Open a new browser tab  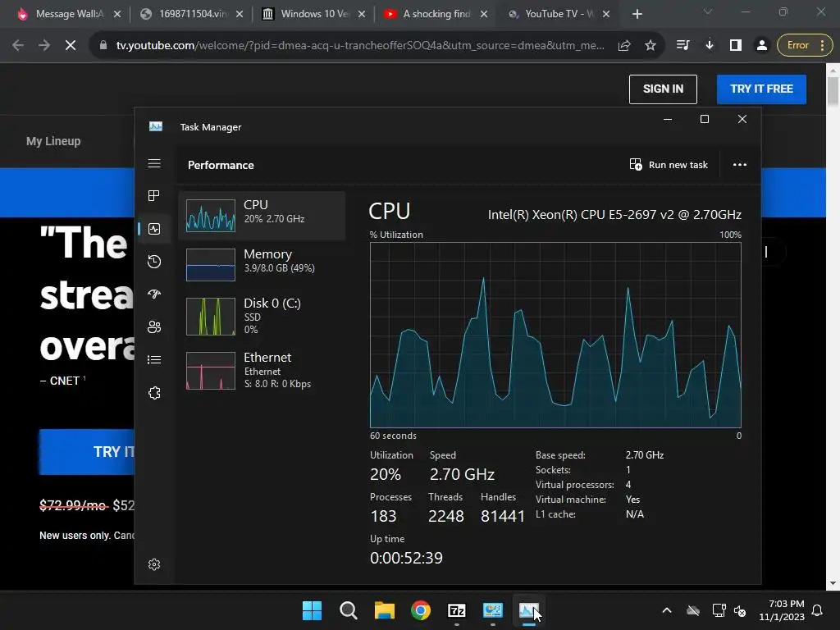[637, 14]
